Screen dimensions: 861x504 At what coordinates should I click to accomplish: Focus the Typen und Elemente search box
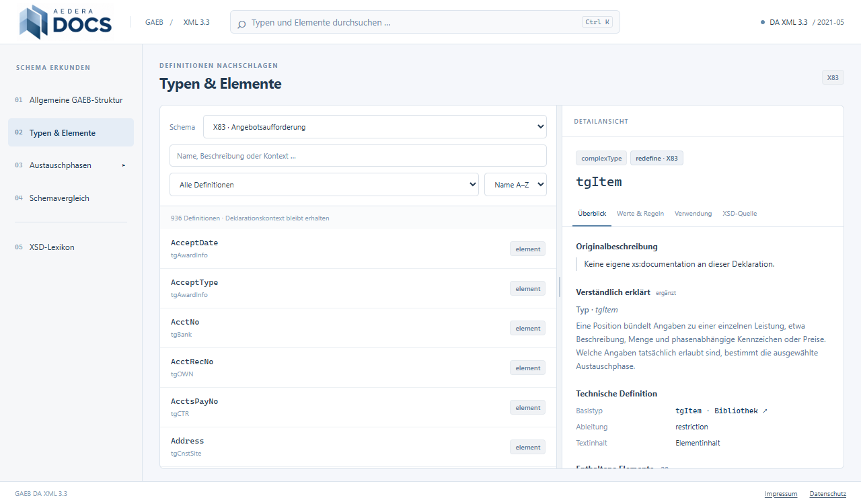tap(424, 22)
